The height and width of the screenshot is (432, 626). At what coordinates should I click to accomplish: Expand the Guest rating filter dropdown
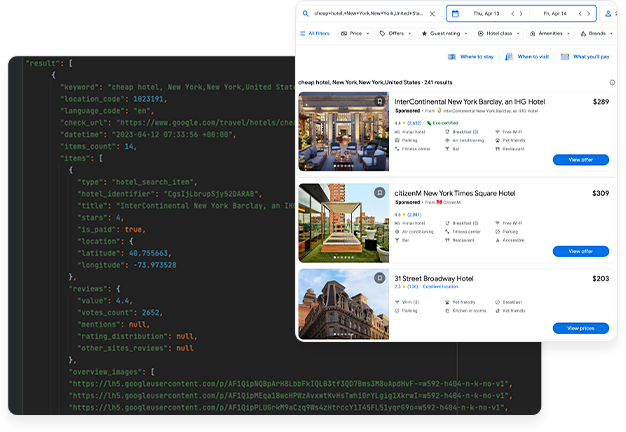coord(445,34)
